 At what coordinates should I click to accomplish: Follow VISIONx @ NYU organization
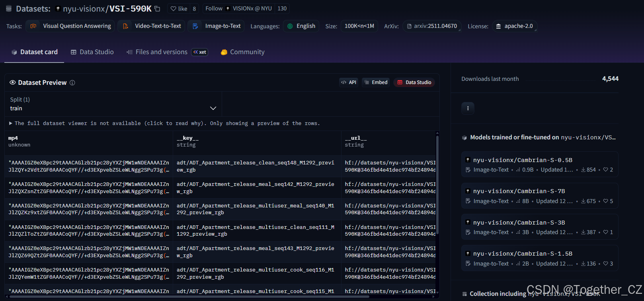[238, 8]
